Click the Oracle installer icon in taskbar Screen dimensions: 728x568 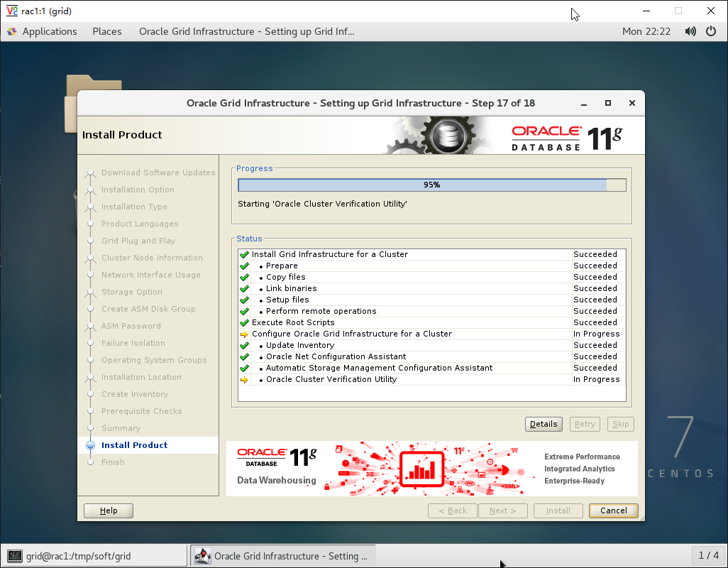pyautogui.click(x=202, y=556)
